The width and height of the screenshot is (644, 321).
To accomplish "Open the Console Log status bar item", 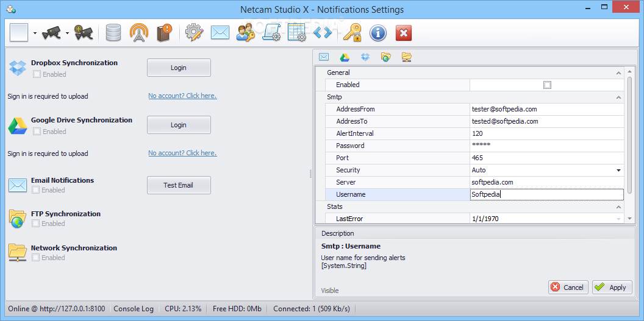I will tap(134, 309).
